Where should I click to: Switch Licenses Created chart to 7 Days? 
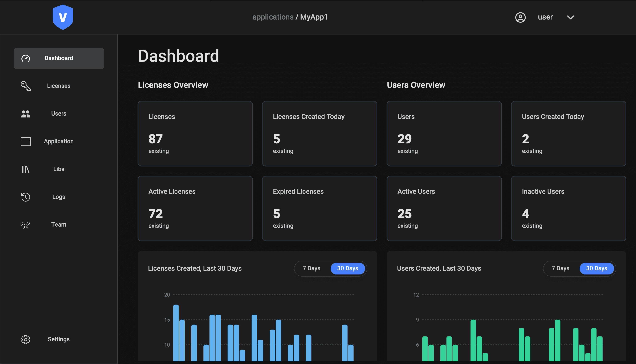tap(311, 268)
